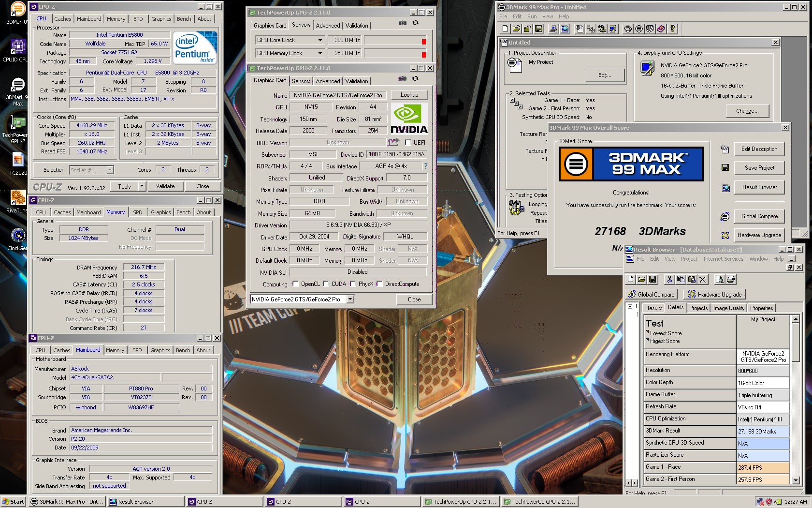The height and width of the screenshot is (508, 812).
Task: Click Change... button in Display settings
Action: (747, 111)
